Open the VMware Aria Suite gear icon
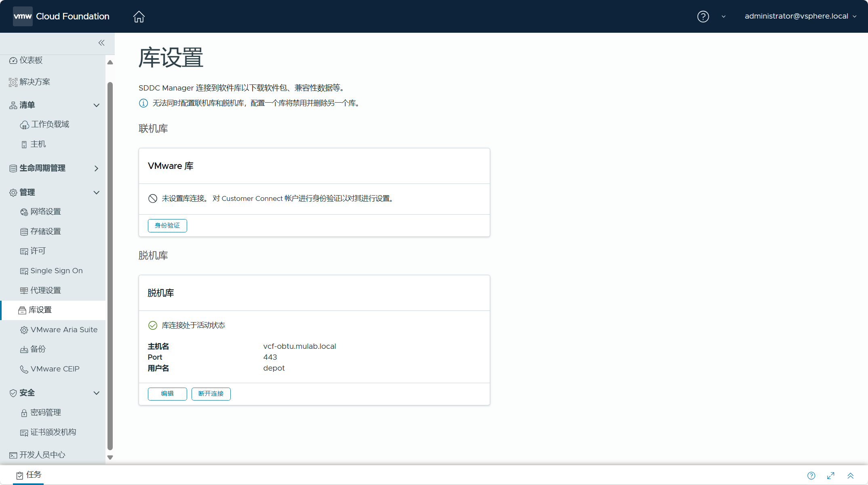The image size is (868, 485). (24, 330)
